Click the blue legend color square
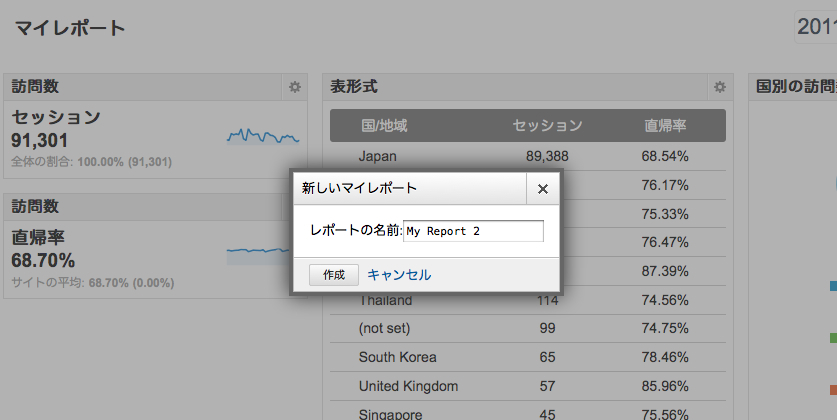The width and height of the screenshot is (837, 420). 833,286
